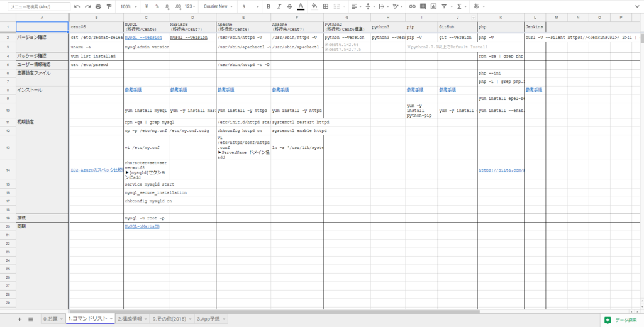
Task: Select row header 13
Action: coord(8,147)
